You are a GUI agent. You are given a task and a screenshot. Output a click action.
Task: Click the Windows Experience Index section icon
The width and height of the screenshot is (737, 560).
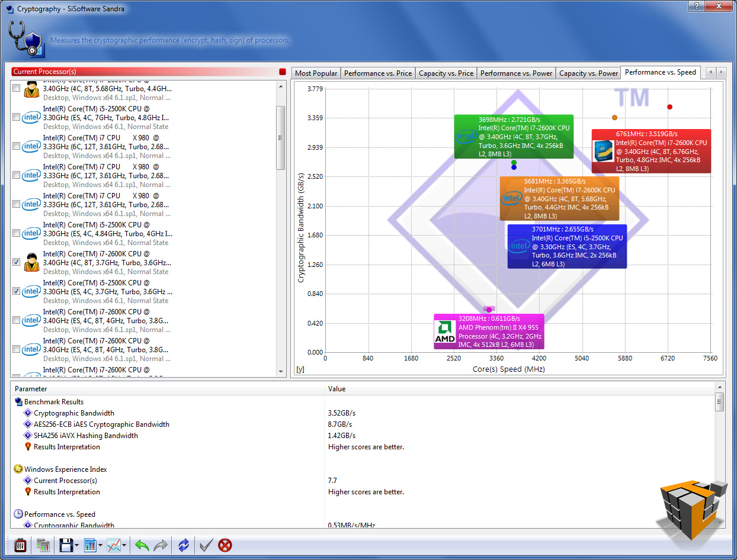[x=18, y=469]
